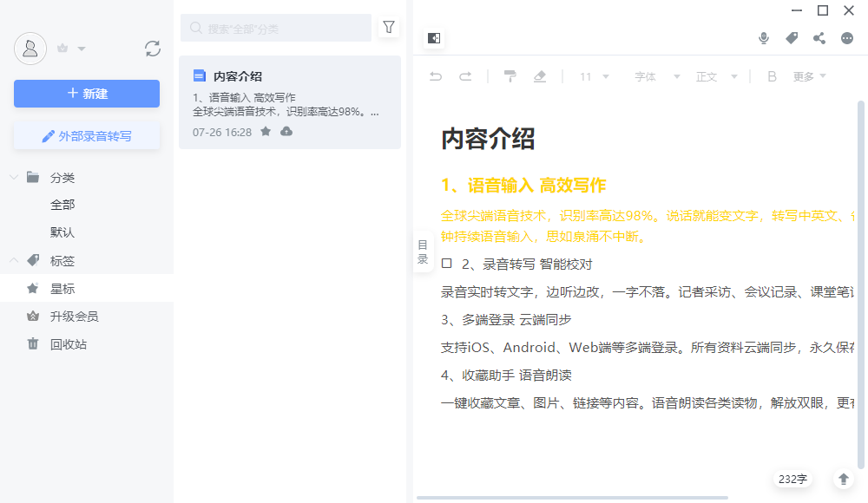Click the crown icon beside 升级会员
The height and width of the screenshot is (503, 868).
(33, 316)
